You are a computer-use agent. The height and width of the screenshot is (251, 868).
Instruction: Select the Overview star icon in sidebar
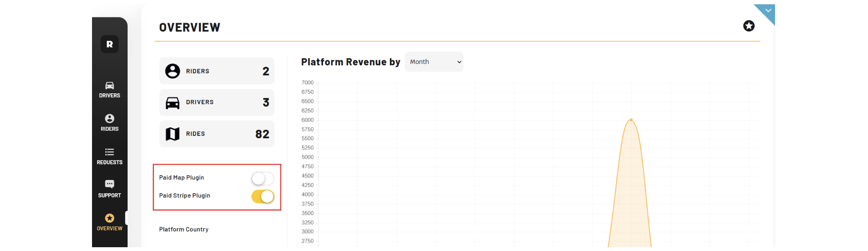point(110,218)
